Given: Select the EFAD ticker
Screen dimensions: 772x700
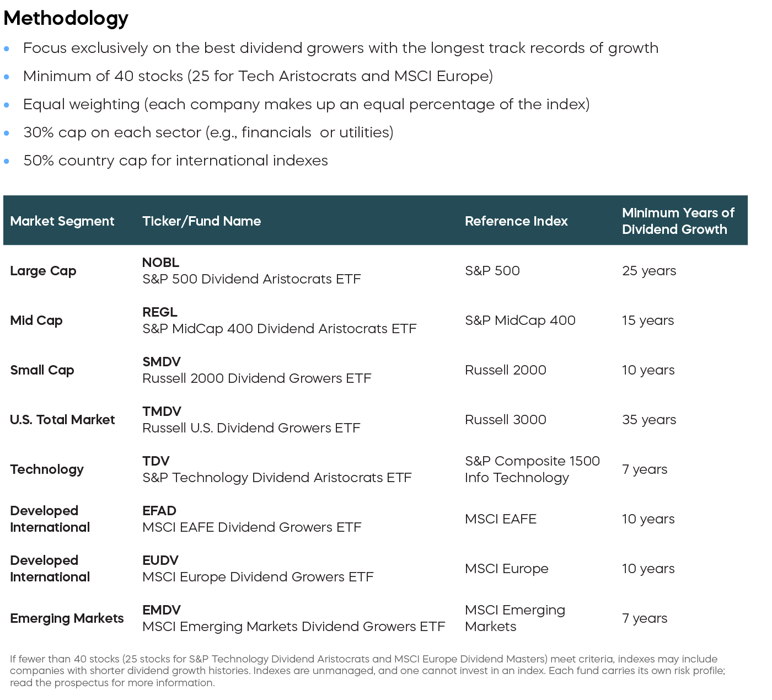Looking at the screenshot, I should pyautogui.click(x=159, y=511).
